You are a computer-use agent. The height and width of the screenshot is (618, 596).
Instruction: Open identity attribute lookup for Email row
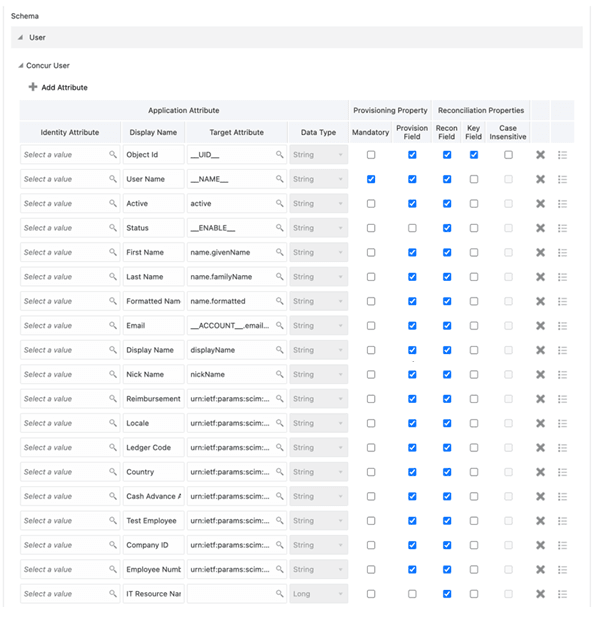[113, 326]
